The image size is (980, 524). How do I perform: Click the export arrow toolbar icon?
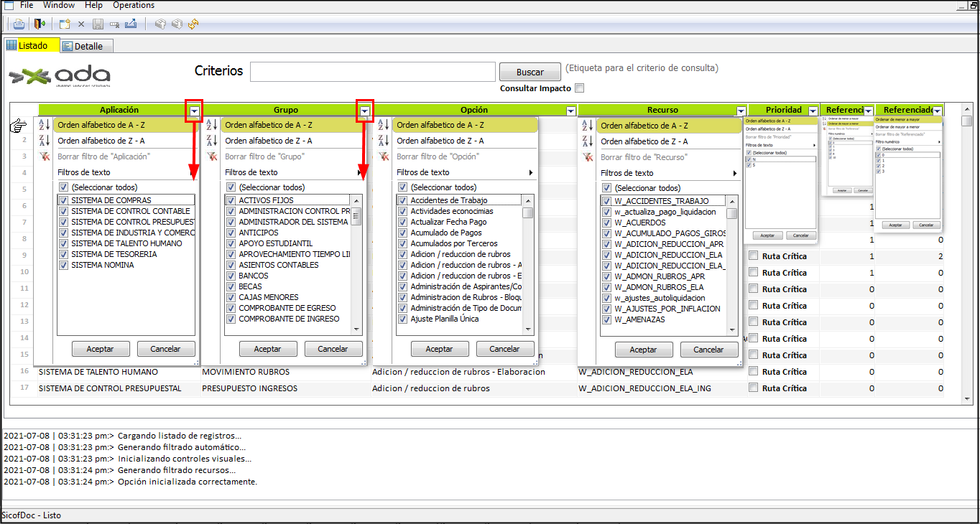pos(131,24)
